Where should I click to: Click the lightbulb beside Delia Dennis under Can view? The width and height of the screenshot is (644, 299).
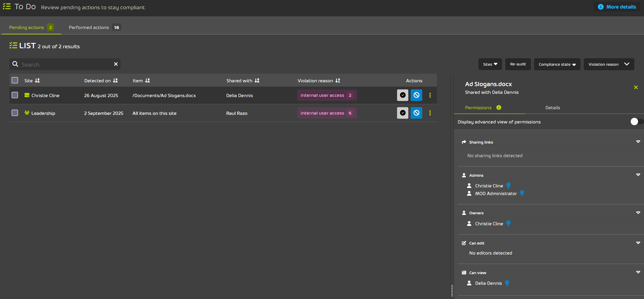tap(507, 283)
